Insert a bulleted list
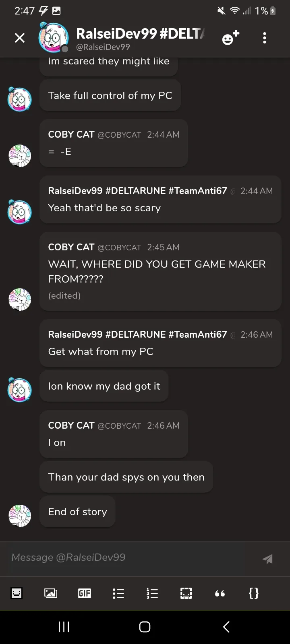The image size is (290, 644). click(118, 593)
